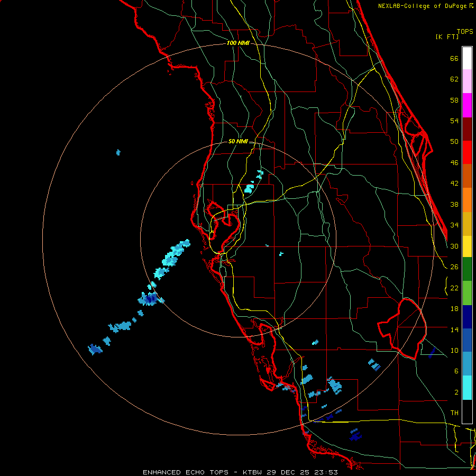
Task: Click the light pink 62 kft swatch
Action: 467,81
